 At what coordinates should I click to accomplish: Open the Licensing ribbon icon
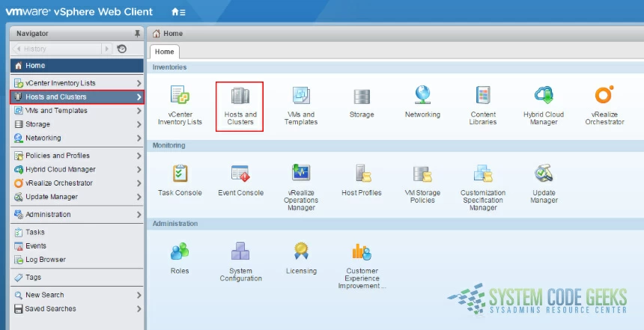301,251
